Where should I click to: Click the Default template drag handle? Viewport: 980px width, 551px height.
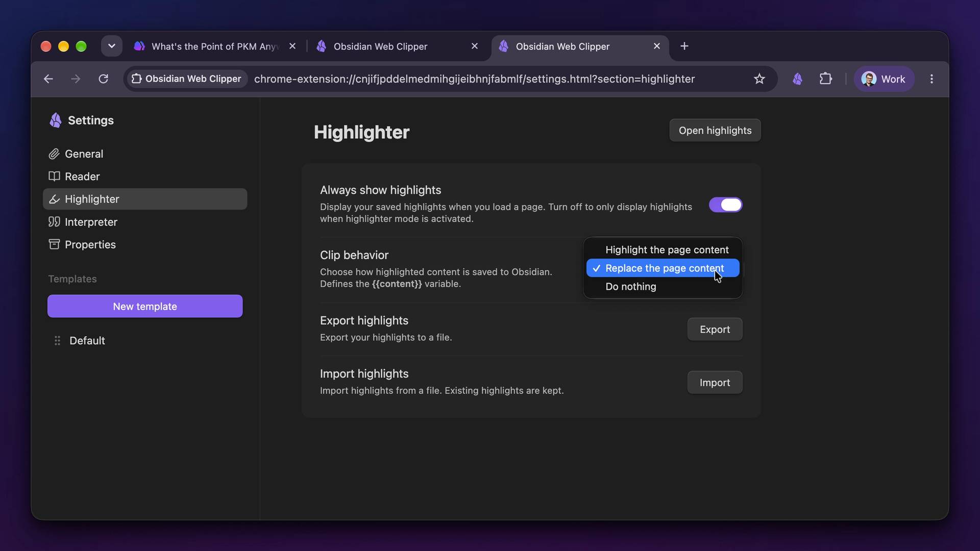(57, 340)
